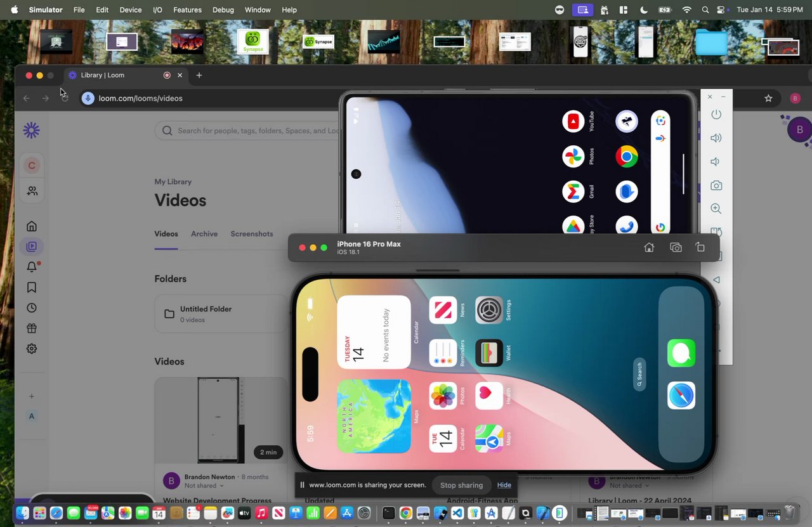Click Spotlight search icon in menu bar

pos(705,10)
